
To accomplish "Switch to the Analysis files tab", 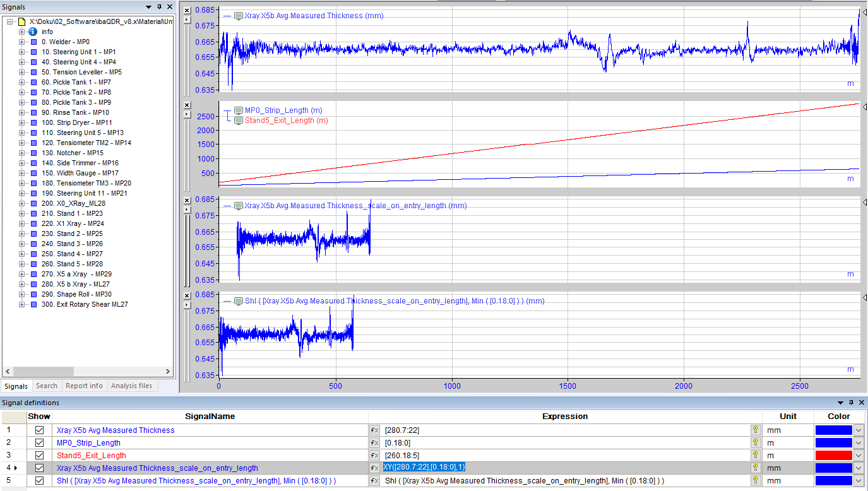I will [x=131, y=386].
